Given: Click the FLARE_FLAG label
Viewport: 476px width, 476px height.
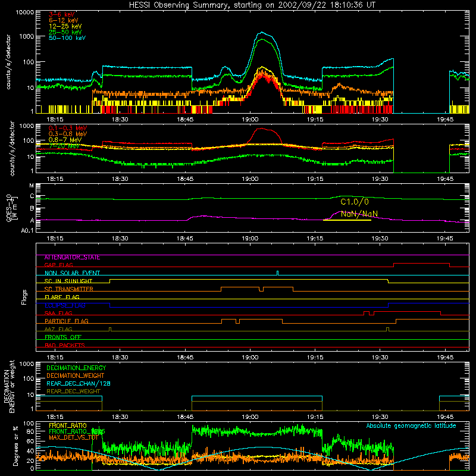Looking at the screenshot, I should pos(62,297).
